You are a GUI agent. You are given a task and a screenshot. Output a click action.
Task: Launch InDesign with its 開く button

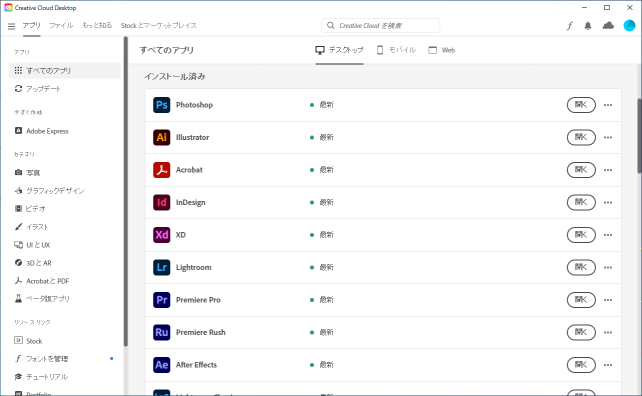581,202
